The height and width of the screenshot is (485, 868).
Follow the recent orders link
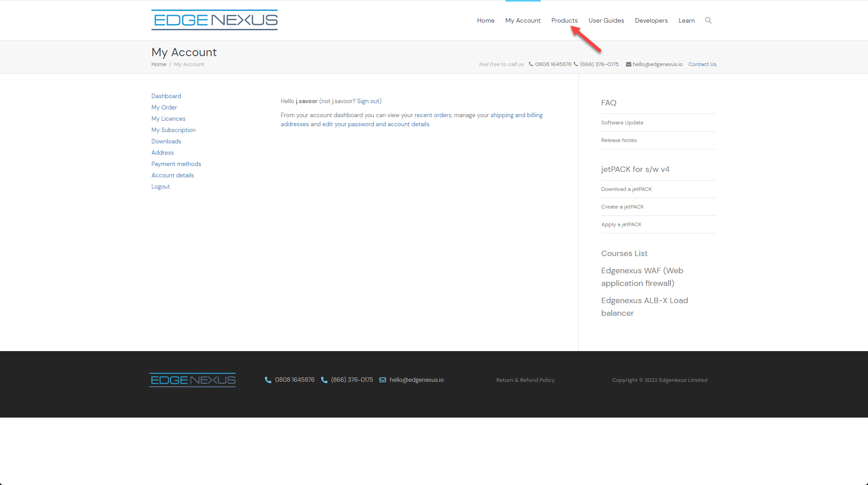(433, 115)
